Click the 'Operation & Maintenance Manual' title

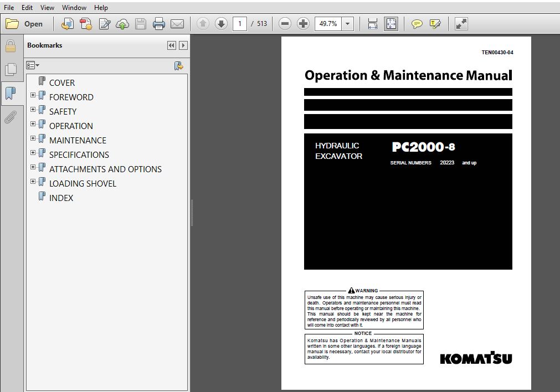[x=408, y=75]
